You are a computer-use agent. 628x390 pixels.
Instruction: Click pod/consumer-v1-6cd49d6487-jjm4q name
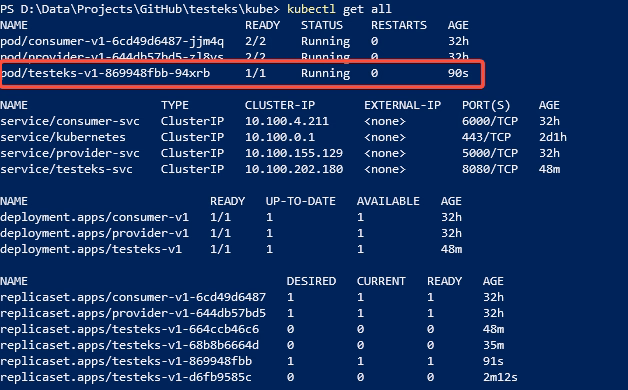112,41
